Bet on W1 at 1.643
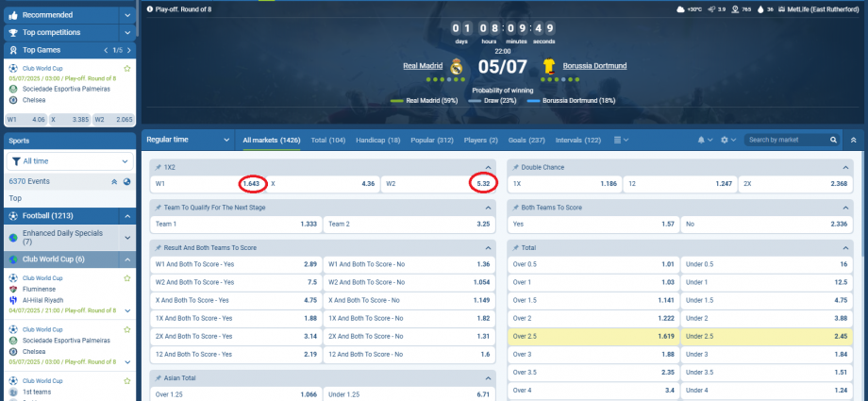Screen dimensions: 868x401 point(209,184)
